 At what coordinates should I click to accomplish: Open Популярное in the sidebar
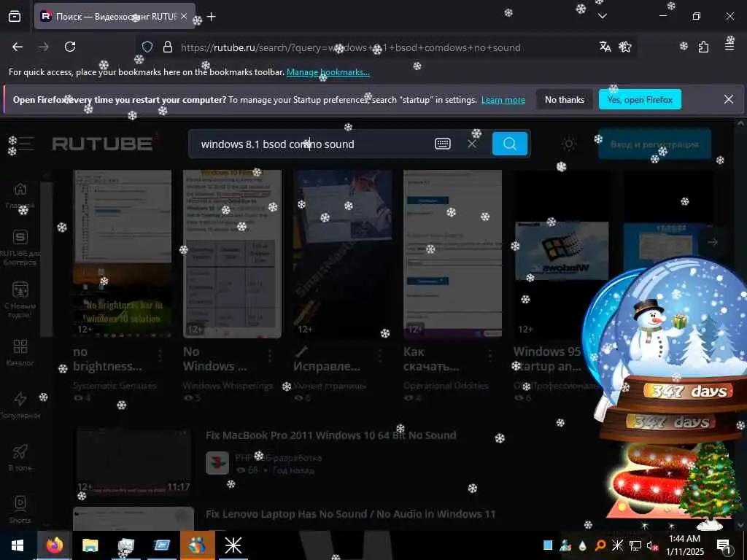20,405
